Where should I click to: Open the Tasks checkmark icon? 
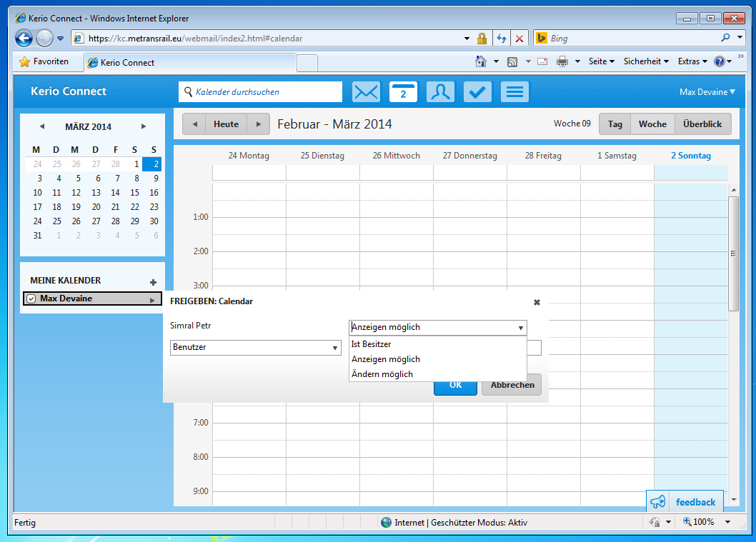[x=477, y=91]
